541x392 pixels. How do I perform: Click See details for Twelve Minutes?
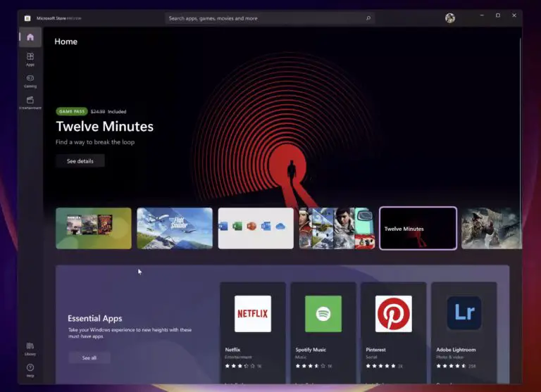80,161
